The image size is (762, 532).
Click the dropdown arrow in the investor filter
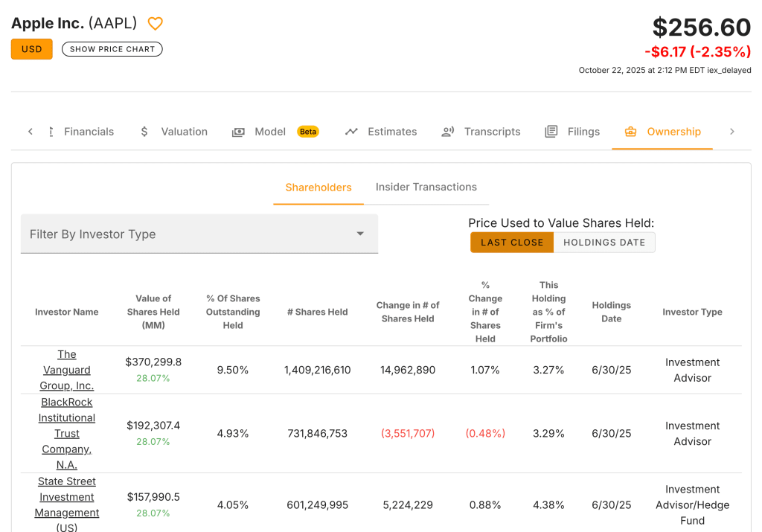(360, 234)
